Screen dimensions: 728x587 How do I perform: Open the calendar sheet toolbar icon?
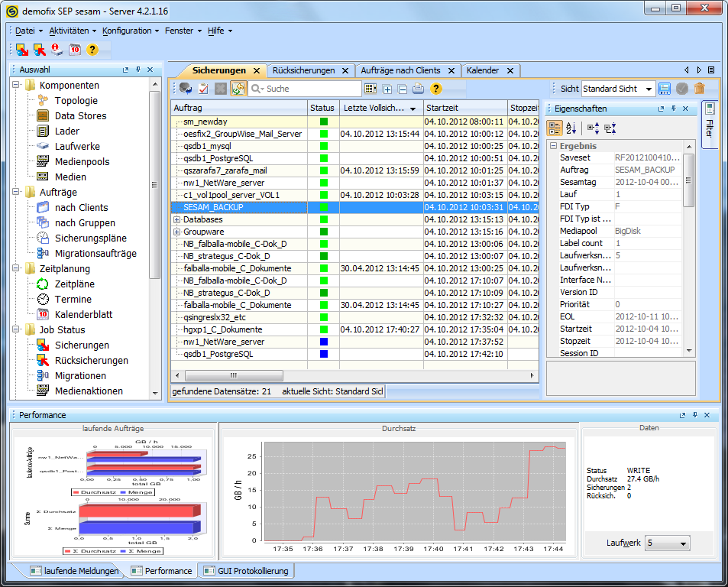[75, 50]
